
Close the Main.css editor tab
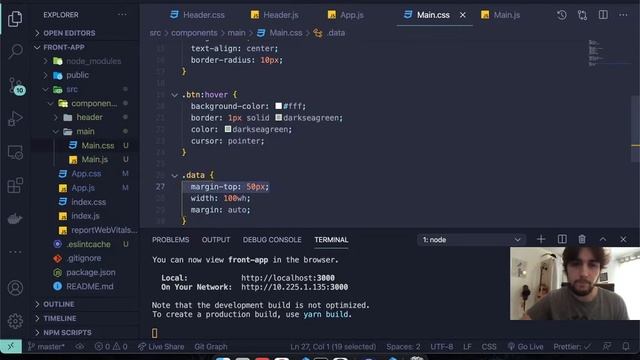pos(462,15)
